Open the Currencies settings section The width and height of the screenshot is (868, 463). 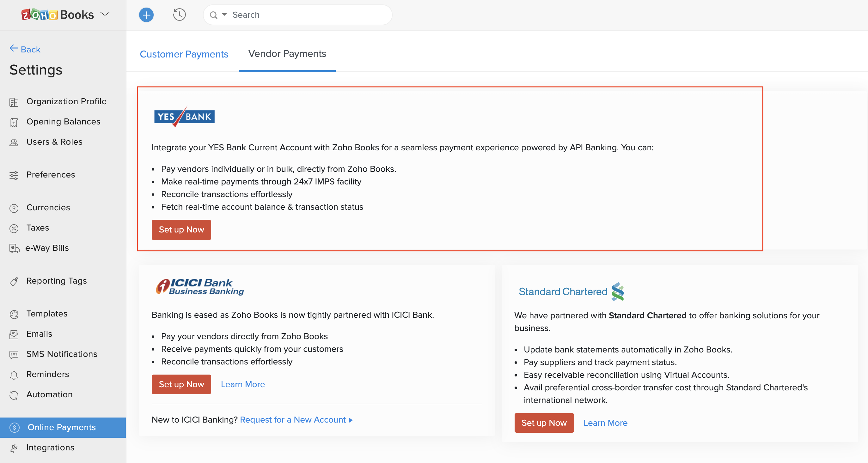(48, 207)
